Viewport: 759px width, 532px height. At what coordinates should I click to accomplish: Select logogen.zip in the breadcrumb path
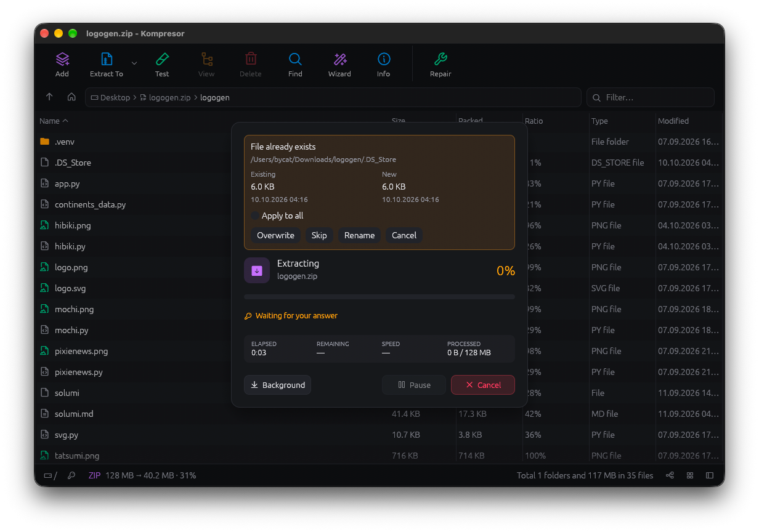(165, 97)
